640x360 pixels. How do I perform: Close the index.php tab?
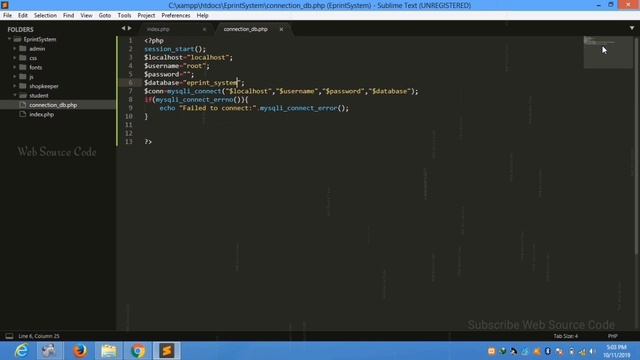tap(204, 29)
